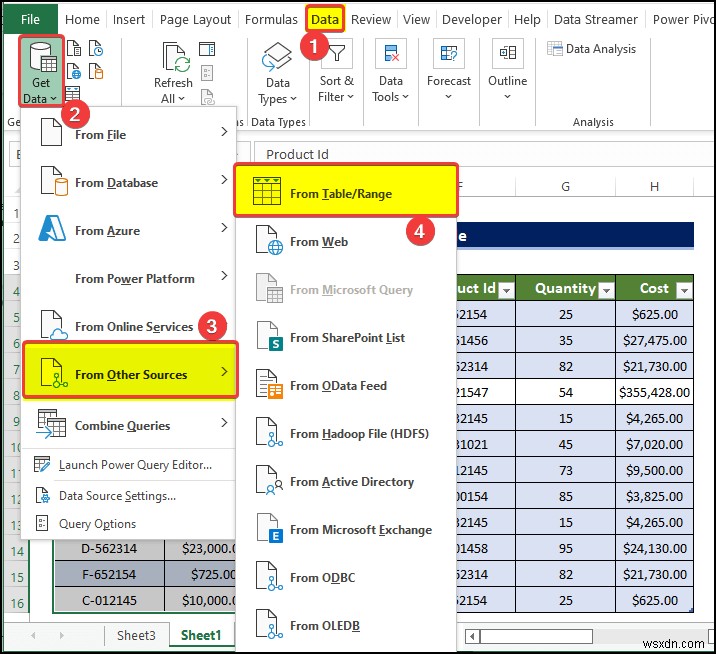Viewport: 716px width, 654px height.
Task: Expand the From Power Platform submenu
Action: (129, 278)
